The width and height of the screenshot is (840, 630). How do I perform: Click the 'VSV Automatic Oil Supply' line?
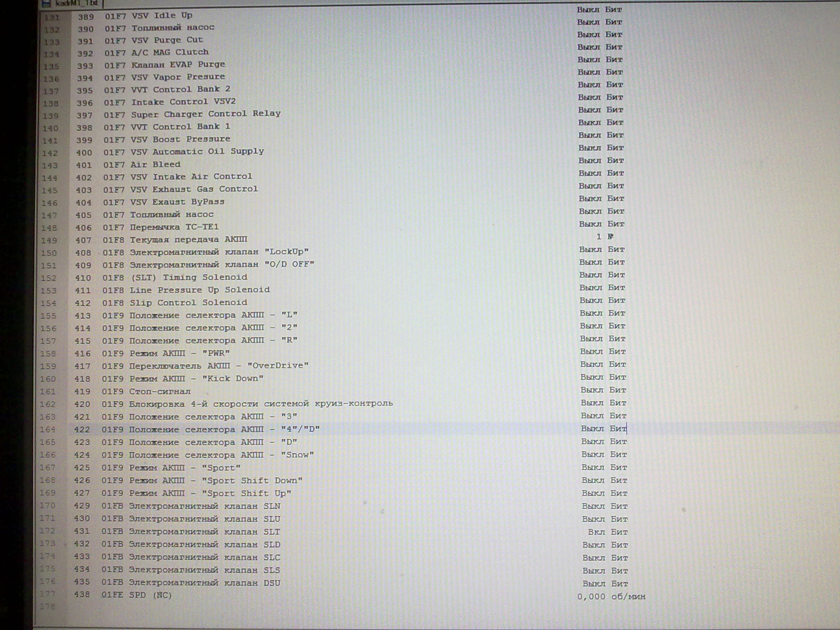pyautogui.click(x=197, y=151)
